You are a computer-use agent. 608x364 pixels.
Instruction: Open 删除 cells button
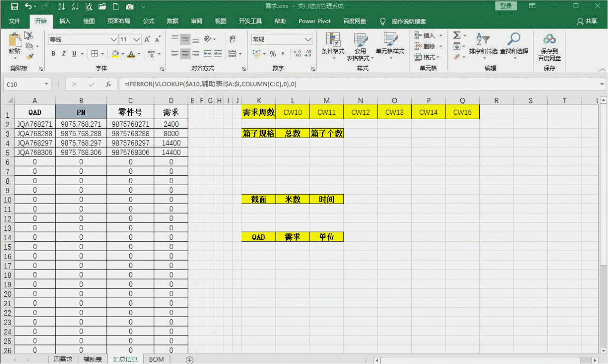pos(428,47)
